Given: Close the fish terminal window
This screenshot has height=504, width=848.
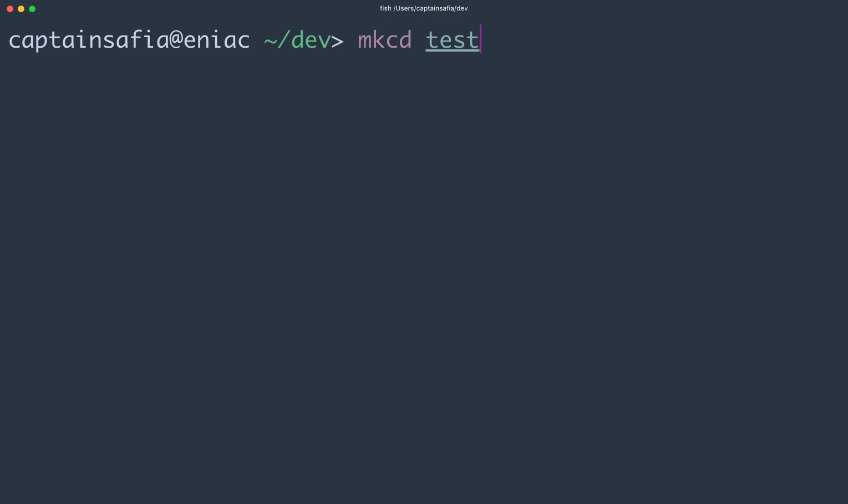Looking at the screenshot, I should pos(10,9).
